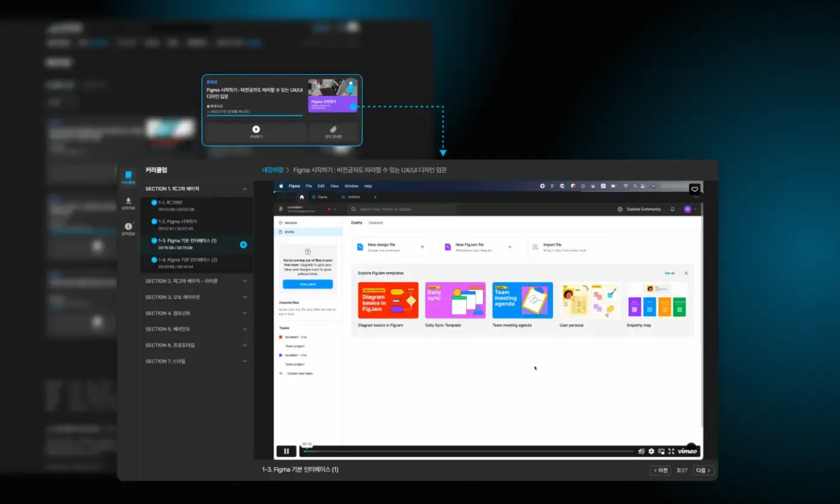
Task: Select lesson 1-4 Figma 기본 인터페이스 (2)
Action: click(197, 263)
